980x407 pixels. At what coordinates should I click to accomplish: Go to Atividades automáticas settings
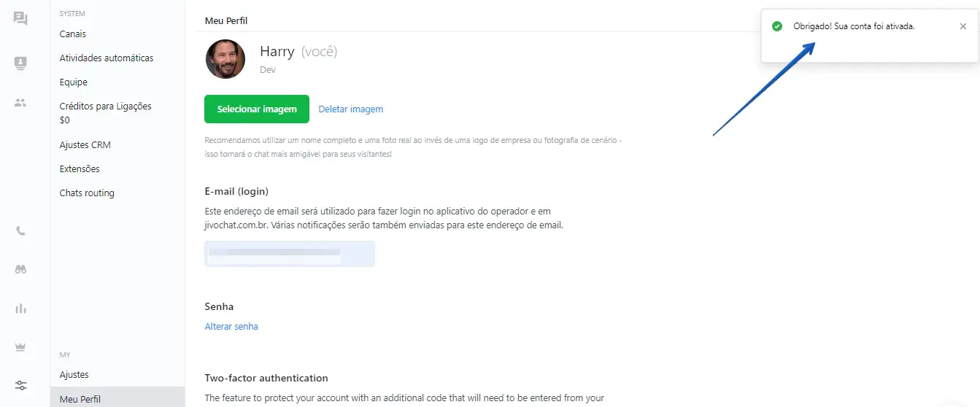tap(107, 58)
